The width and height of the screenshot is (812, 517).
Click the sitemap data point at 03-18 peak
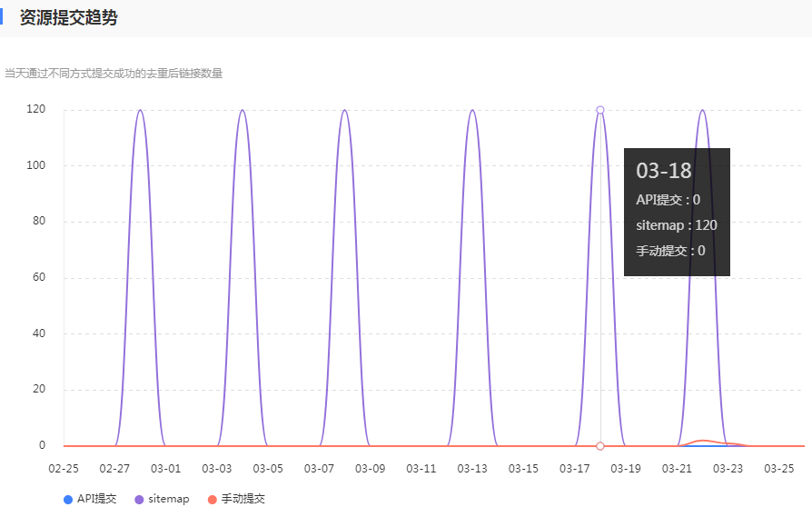point(600,110)
